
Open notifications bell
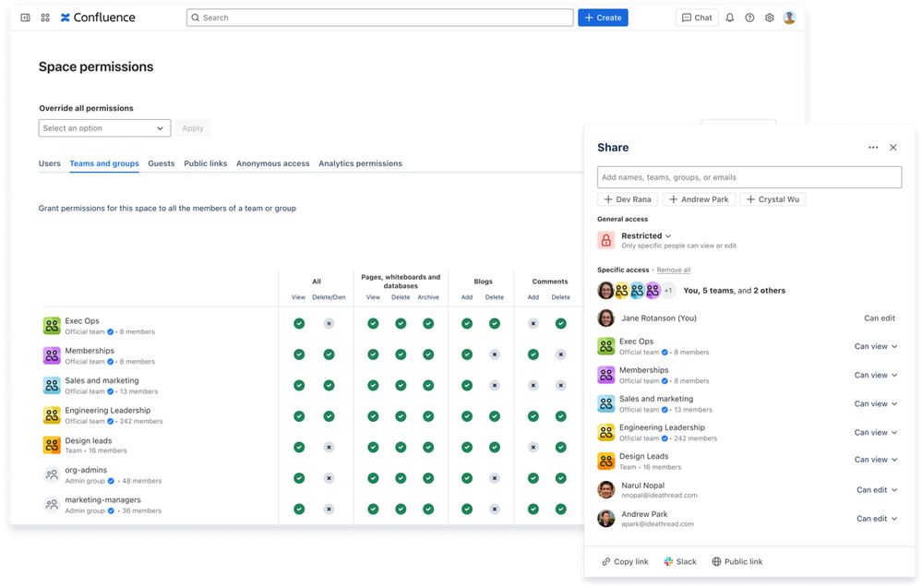tap(730, 18)
